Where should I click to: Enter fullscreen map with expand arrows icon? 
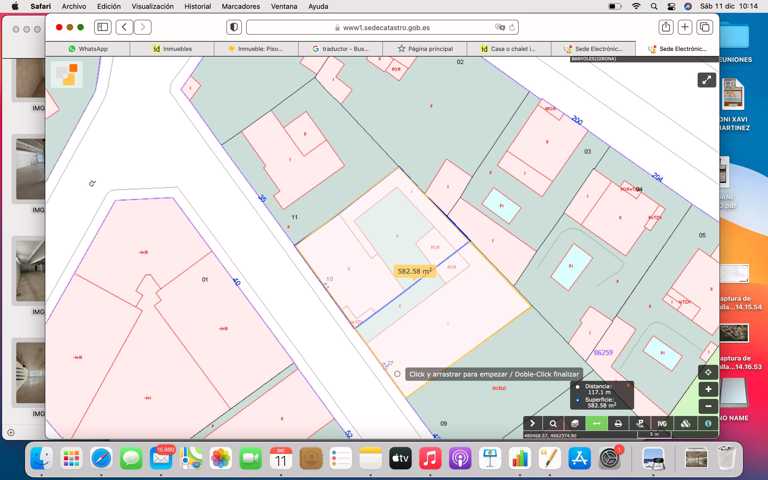(706, 80)
